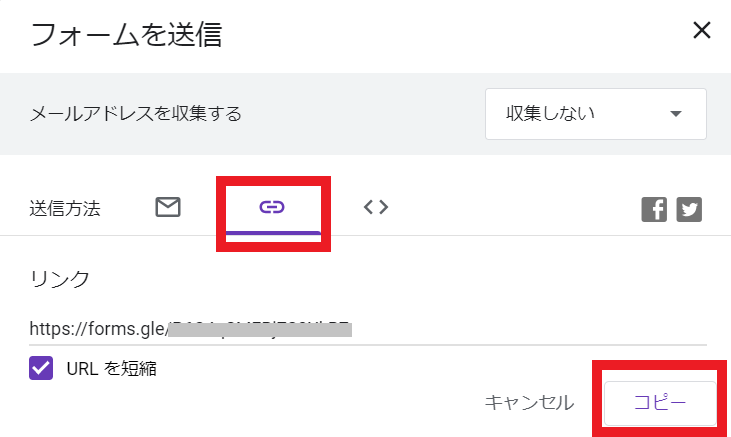Click the white checkmark in the purple box
Image resolution: width=731 pixels, height=437 pixels.
point(41,368)
